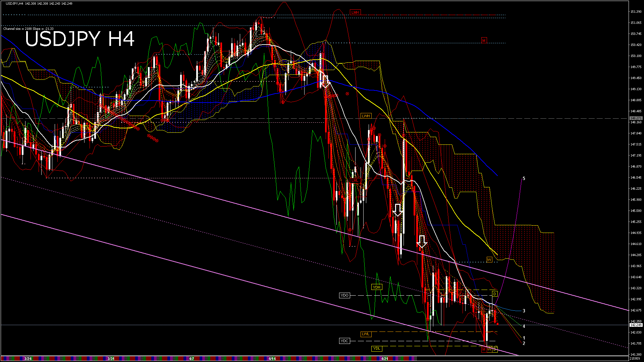644x362 pixels.
Task: Click the Channel size and Slope readout
Action: (x=28, y=29)
